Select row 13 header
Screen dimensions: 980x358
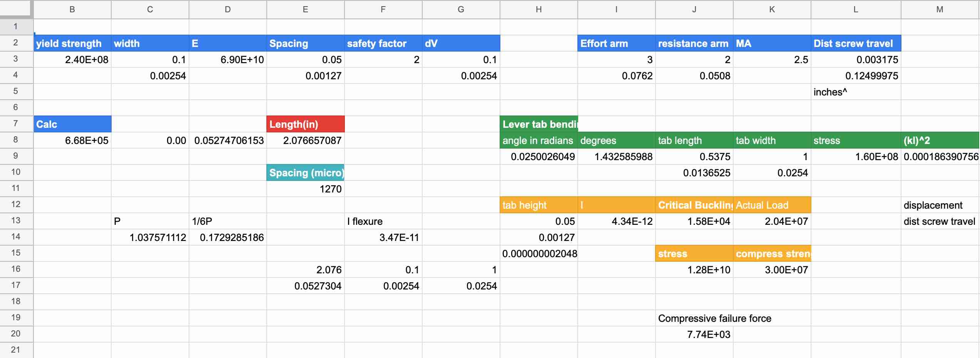tap(15, 221)
